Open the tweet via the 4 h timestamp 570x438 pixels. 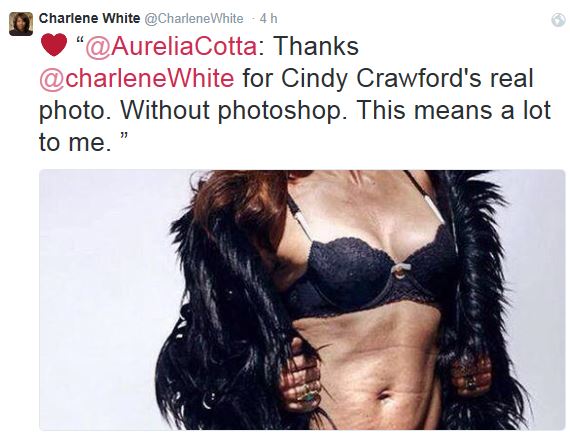(268, 19)
